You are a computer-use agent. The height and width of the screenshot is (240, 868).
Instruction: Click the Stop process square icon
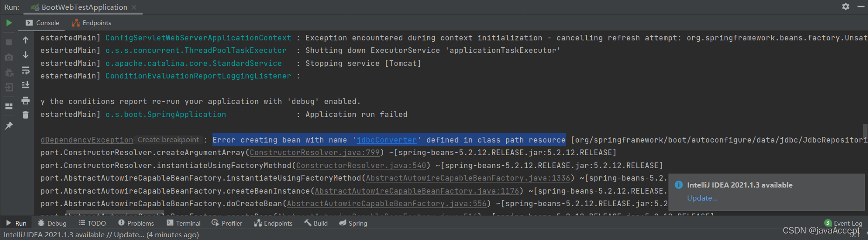(x=9, y=42)
